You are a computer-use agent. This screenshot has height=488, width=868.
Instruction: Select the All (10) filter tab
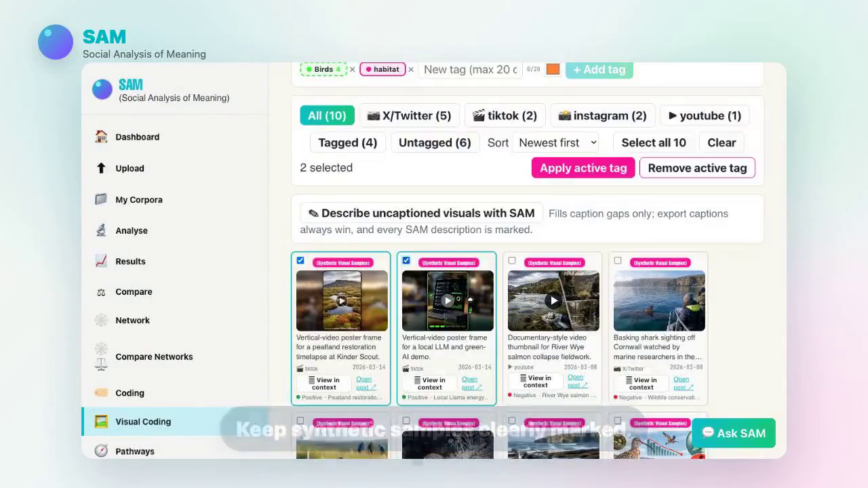point(327,115)
